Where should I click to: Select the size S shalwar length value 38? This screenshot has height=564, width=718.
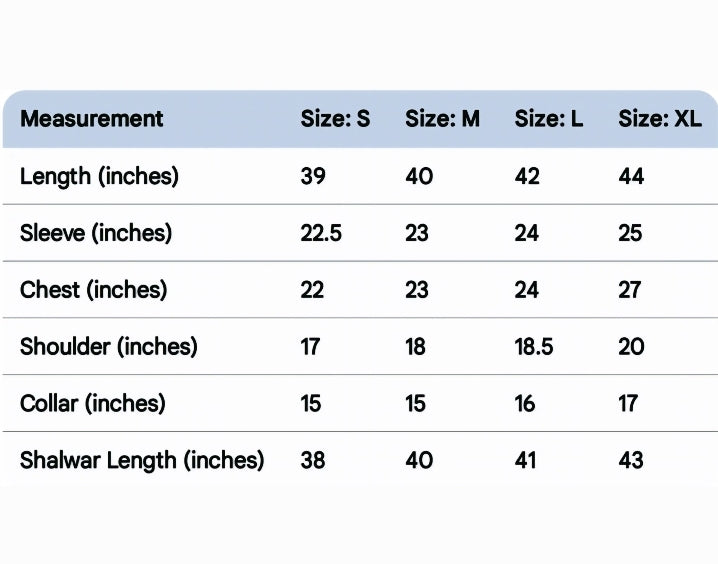313,461
